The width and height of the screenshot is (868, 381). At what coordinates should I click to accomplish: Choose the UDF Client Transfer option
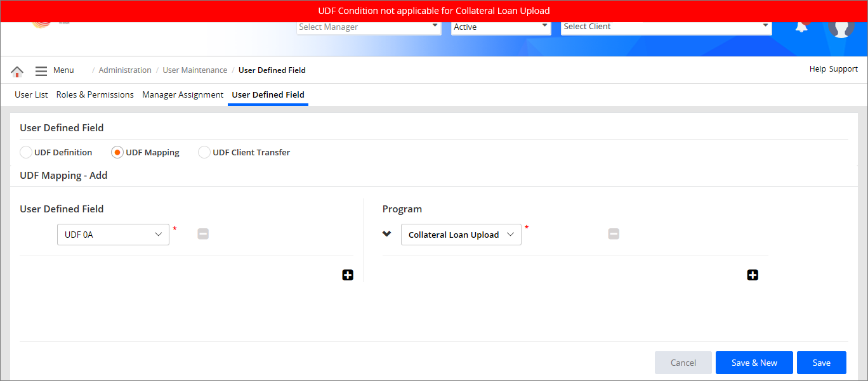point(204,152)
